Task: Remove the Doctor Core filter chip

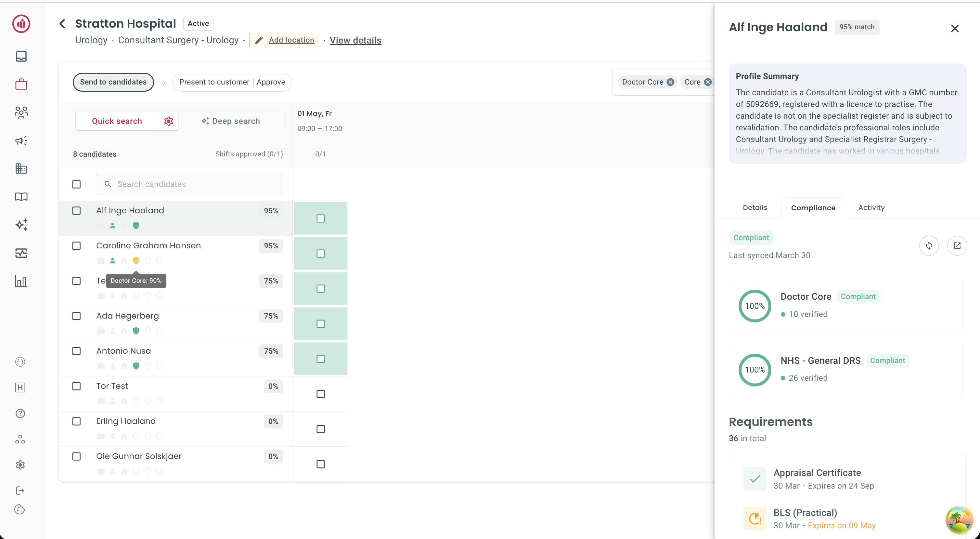Action: click(x=670, y=82)
